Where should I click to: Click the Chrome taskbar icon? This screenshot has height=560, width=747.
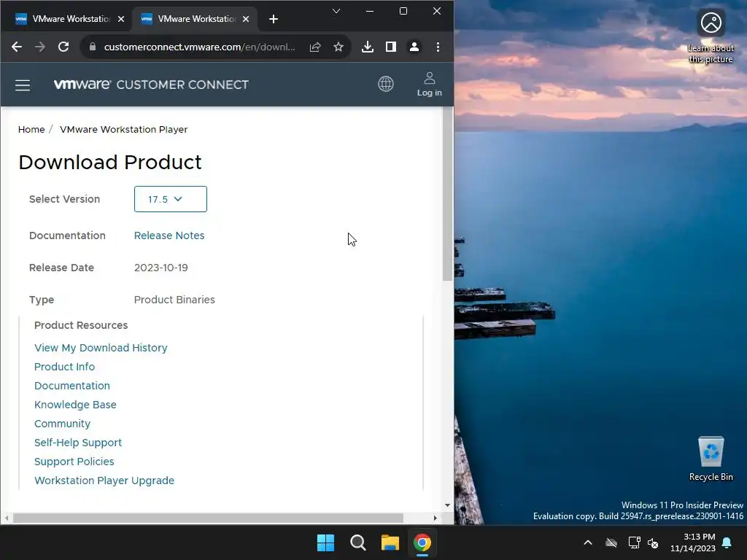tap(422, 542)
